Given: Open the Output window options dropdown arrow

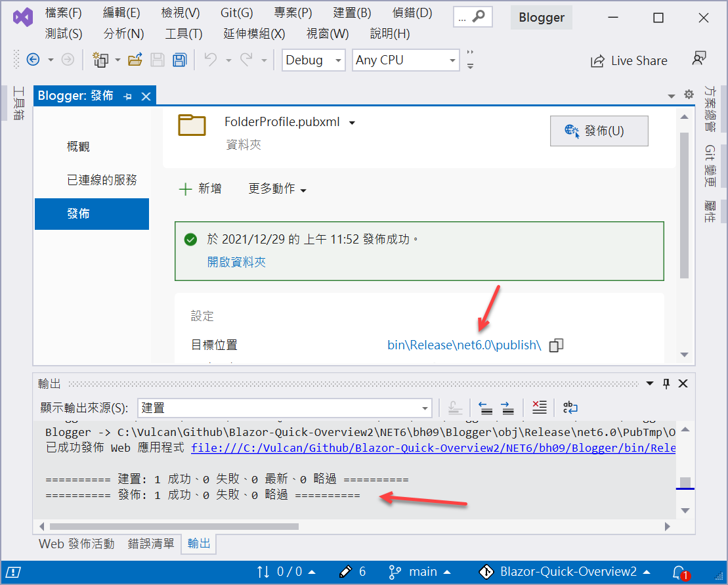Looking at the screenshot, I should point(650,383).
